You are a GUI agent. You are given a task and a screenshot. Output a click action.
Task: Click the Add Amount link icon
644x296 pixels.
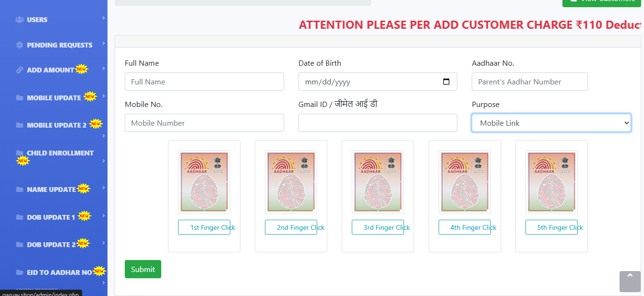[20, 70]
